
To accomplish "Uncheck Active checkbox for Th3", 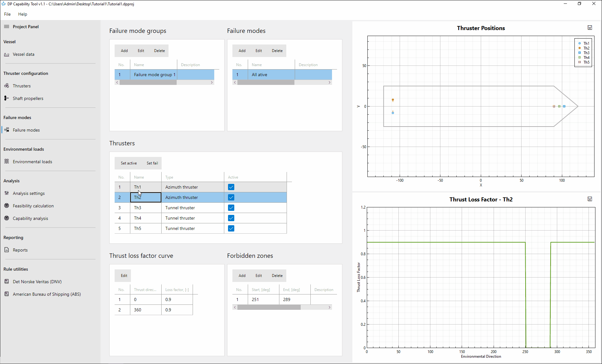I will pos(231,208).
